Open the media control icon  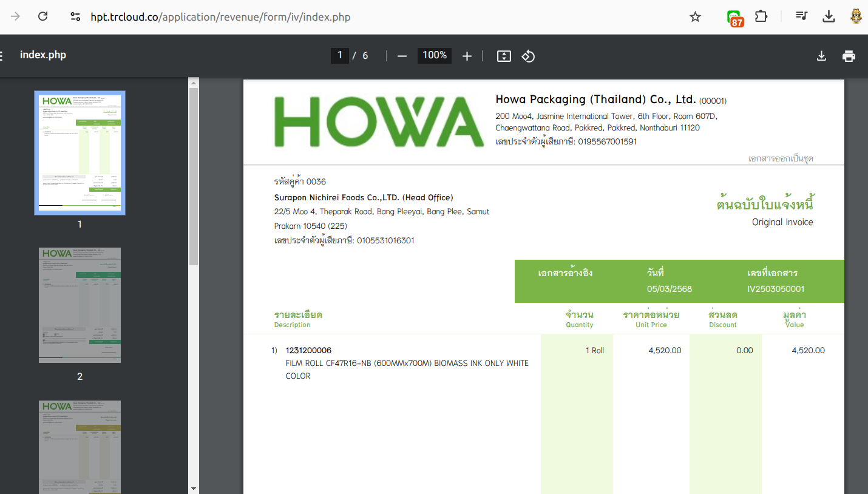(x=802, y=16)
